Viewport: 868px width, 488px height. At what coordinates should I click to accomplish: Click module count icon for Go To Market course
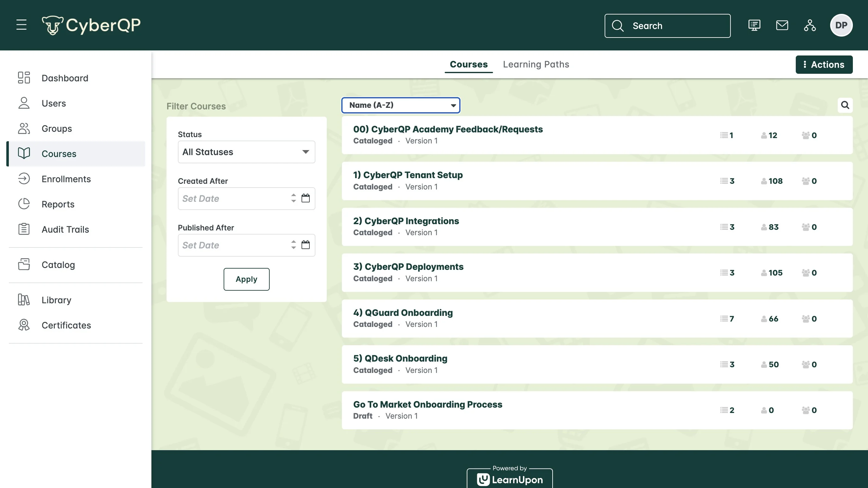724,410
